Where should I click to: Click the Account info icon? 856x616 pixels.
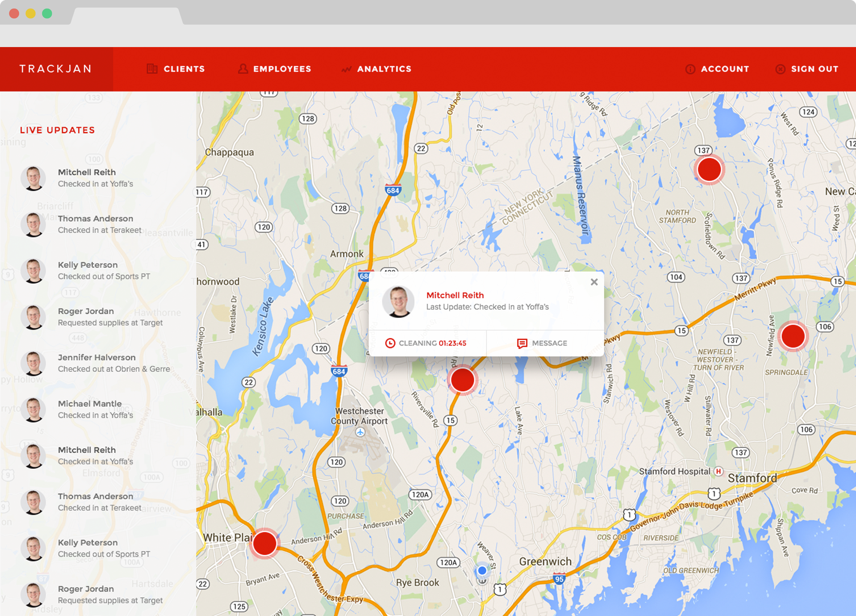pyautogui.click(x=690, y=69)
